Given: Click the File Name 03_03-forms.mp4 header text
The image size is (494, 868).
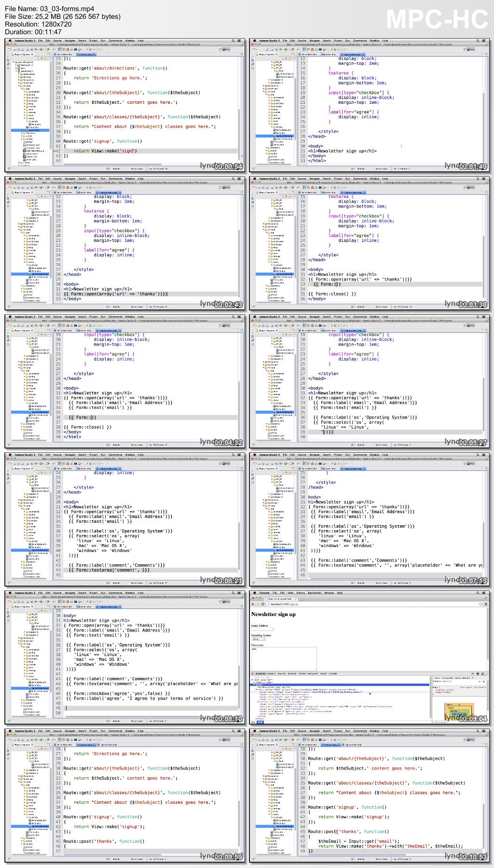Looking at the screenshot, I should click(x=50, y=9).
